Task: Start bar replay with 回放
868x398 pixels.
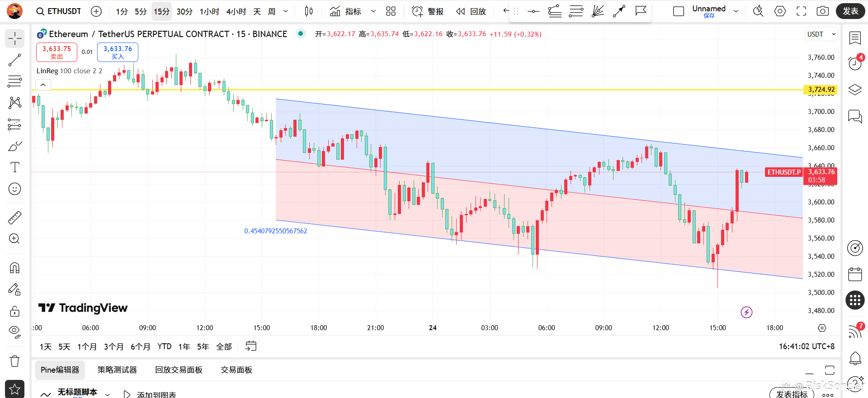Action: tap(471, 11)
